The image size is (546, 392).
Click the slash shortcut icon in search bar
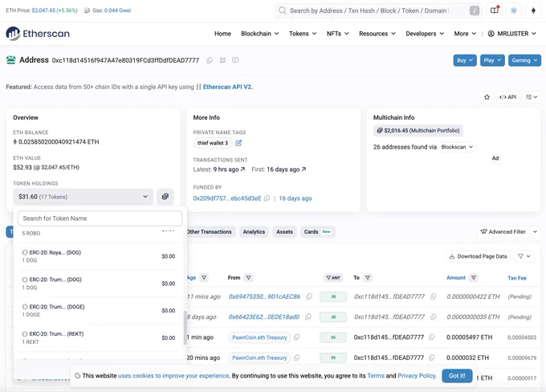tap(475, 10)
